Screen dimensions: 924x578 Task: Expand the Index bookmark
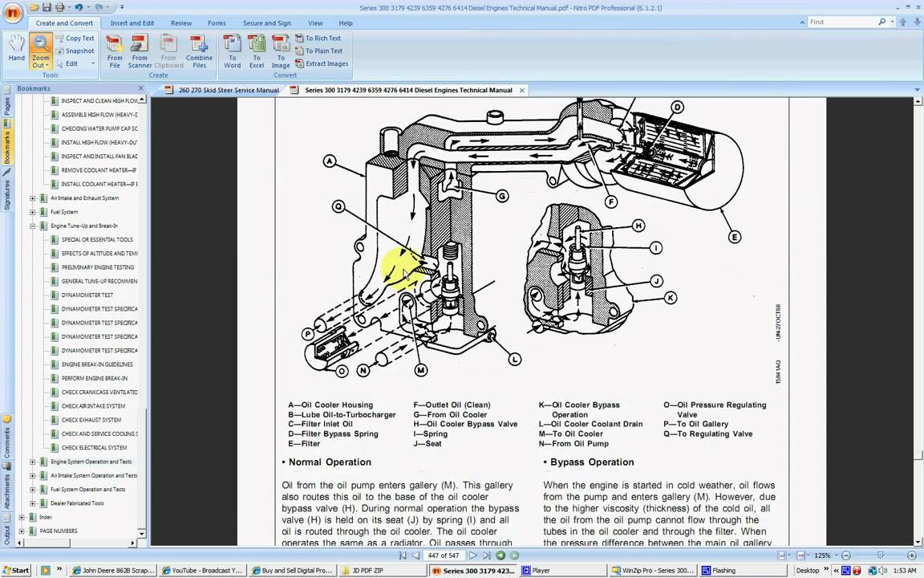[x=21, y=517]
